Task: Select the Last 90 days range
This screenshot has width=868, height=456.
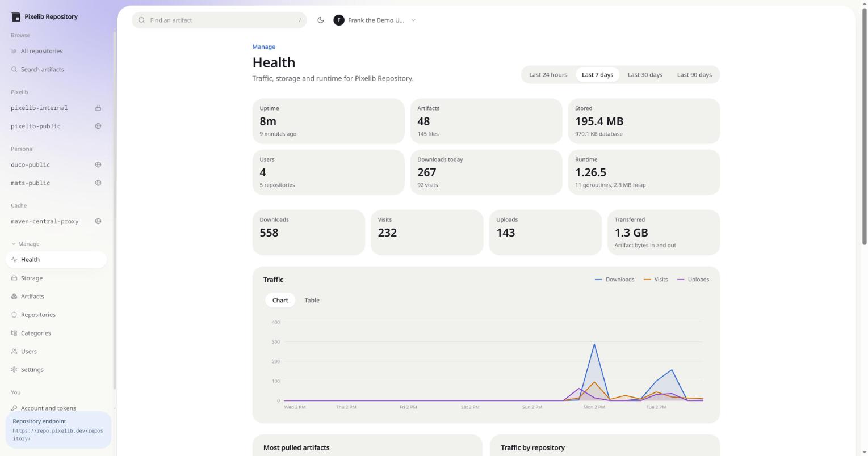Action: click(x=694, y=75)
